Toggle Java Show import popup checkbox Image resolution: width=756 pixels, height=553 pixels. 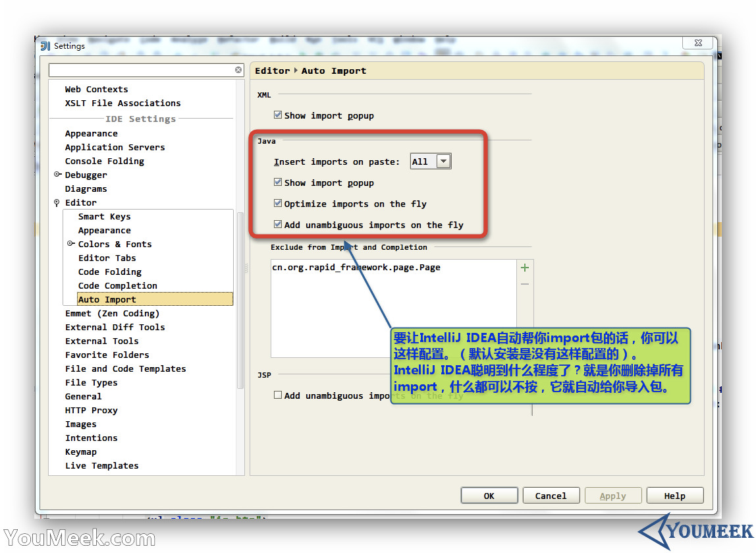tap(278, 182)
